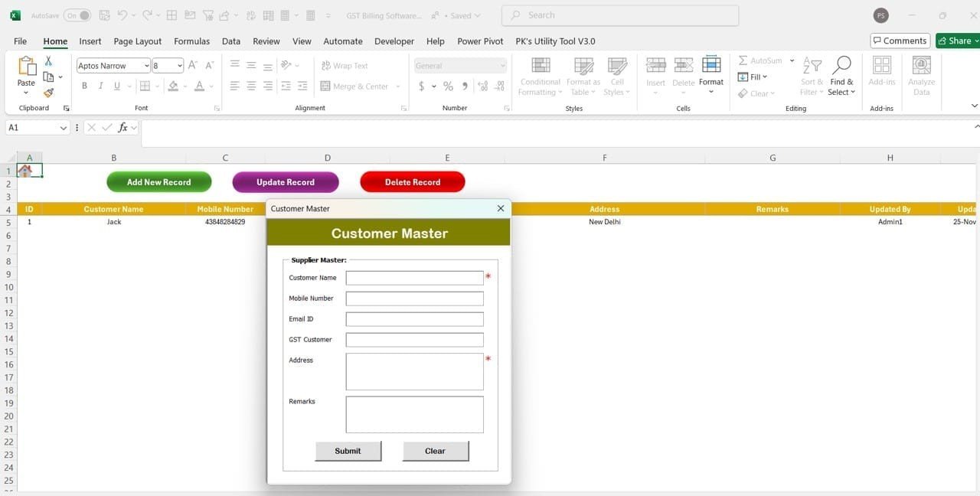Open the Comments pane
Screen dimensions: 980x496
click(x=900, y=41)
